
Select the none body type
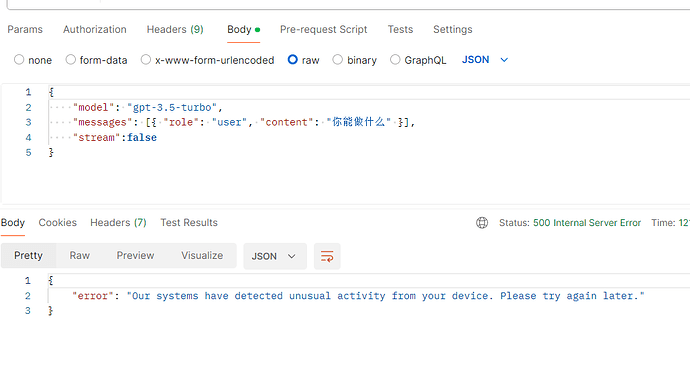[x=19, y=59]
